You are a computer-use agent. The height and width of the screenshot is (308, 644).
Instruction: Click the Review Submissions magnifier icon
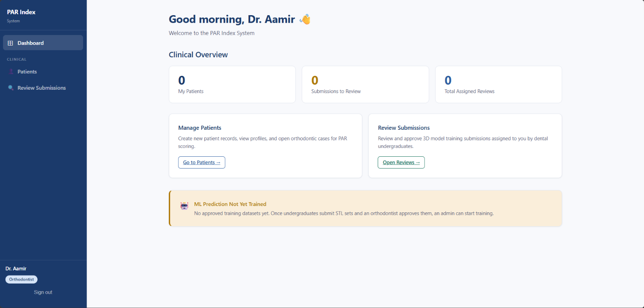[11, 88]
